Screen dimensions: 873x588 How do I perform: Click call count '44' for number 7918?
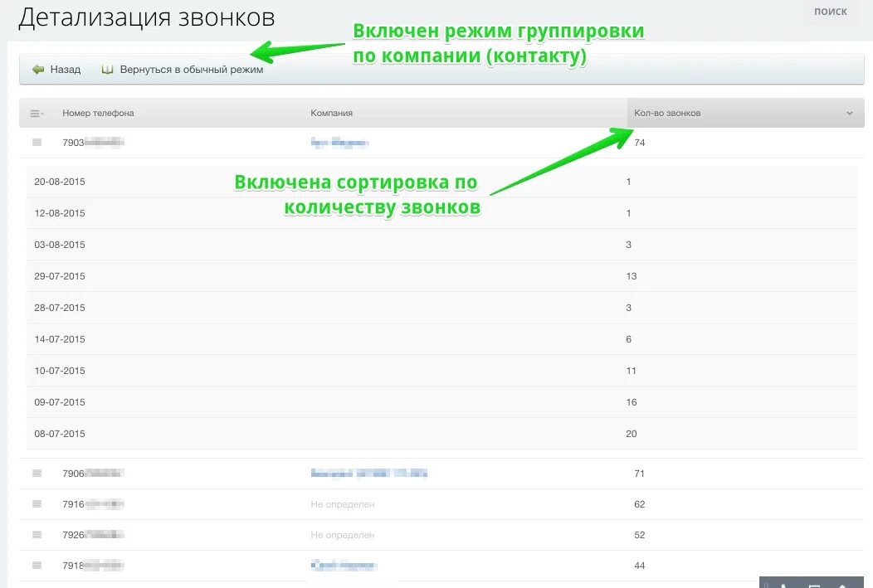coord(639,566)
